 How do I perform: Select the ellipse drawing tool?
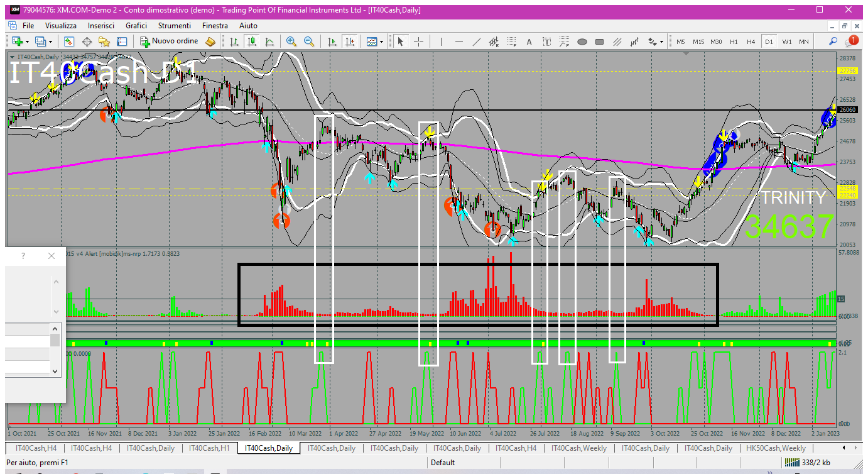point(582,41)
